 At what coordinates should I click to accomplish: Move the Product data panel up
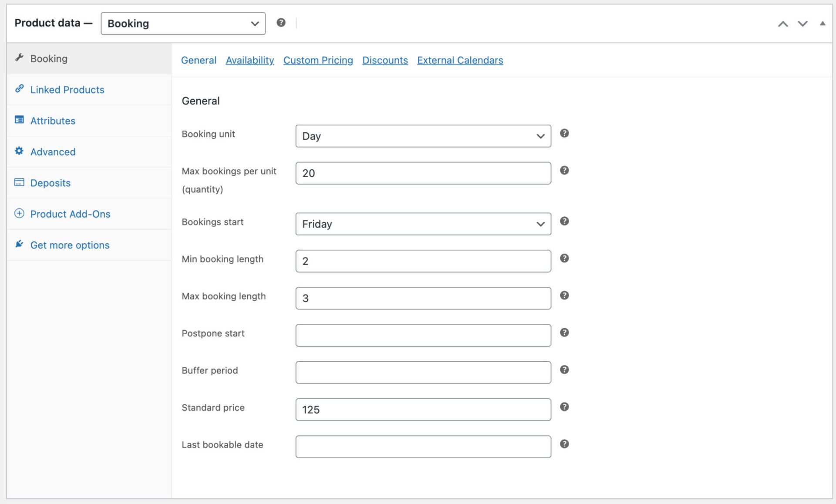click(783, 24)
